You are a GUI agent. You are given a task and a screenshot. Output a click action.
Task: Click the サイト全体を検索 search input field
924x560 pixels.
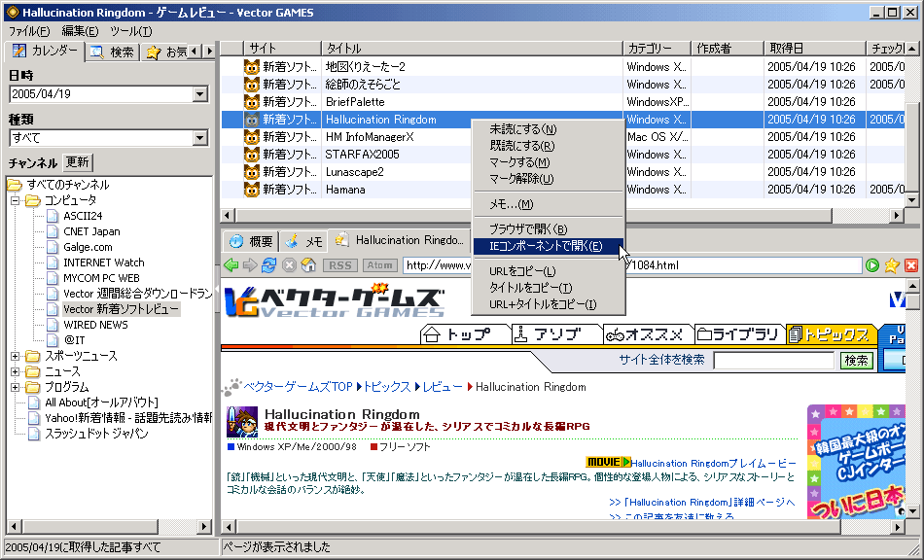coord(774,361)
